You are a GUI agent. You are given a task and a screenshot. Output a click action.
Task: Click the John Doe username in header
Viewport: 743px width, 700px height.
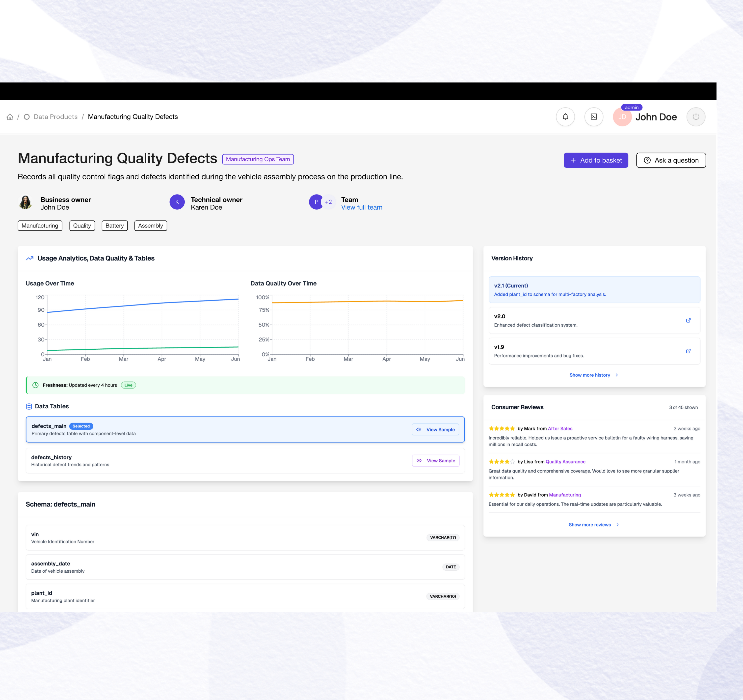[x=656, y=117]
